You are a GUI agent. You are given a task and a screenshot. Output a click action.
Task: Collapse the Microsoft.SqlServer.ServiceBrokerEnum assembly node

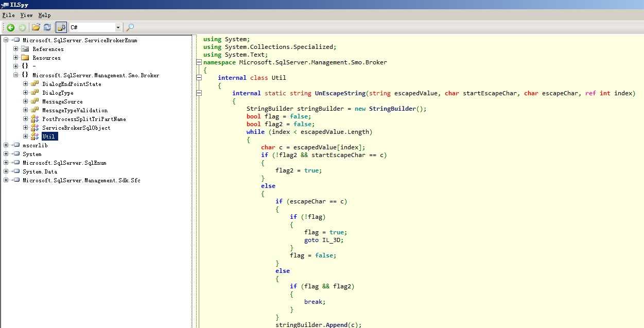click(x=6, y=40)
